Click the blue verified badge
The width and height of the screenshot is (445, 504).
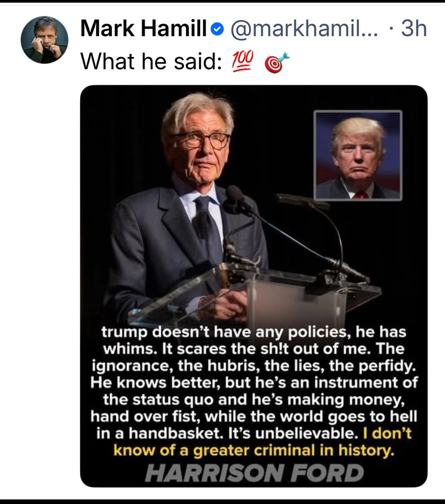pyautogui.click(x=217, y=30)
